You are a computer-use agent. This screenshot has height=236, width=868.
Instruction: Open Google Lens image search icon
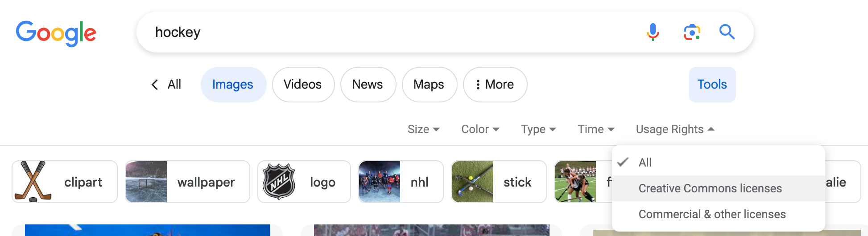(692, 32)
